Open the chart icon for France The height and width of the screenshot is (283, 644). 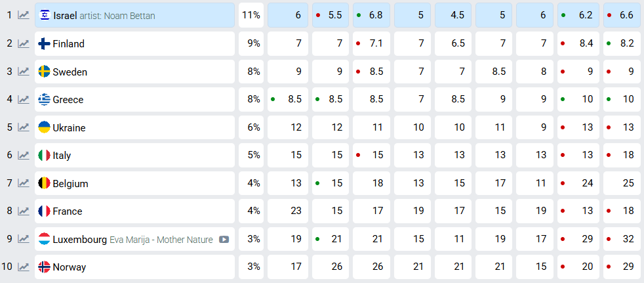point(24,211)
